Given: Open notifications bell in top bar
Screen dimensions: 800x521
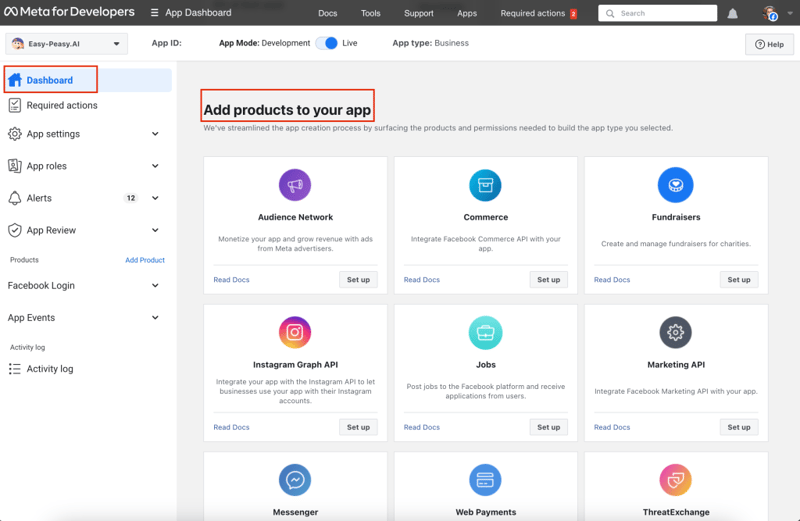Looking at the screenshot, I should click(x=733, y=14).
